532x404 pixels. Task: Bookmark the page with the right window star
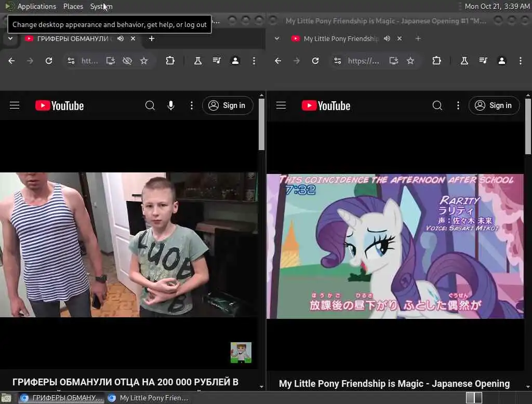point(410,61)
